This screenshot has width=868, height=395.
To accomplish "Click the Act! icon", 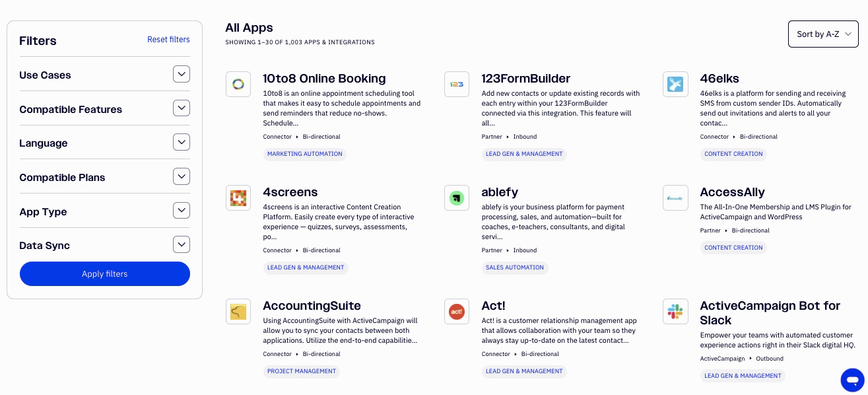I will point(457,311).
